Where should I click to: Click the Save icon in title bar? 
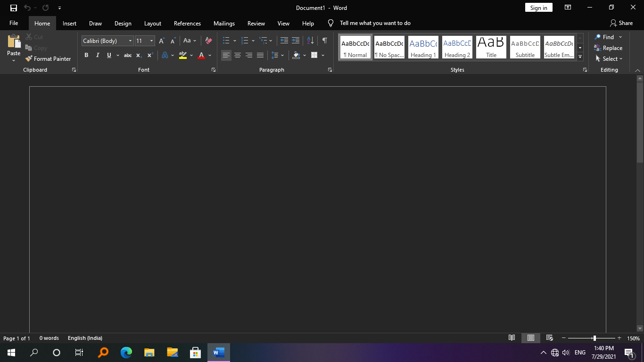pyautogui.click(x=14, y=8)
